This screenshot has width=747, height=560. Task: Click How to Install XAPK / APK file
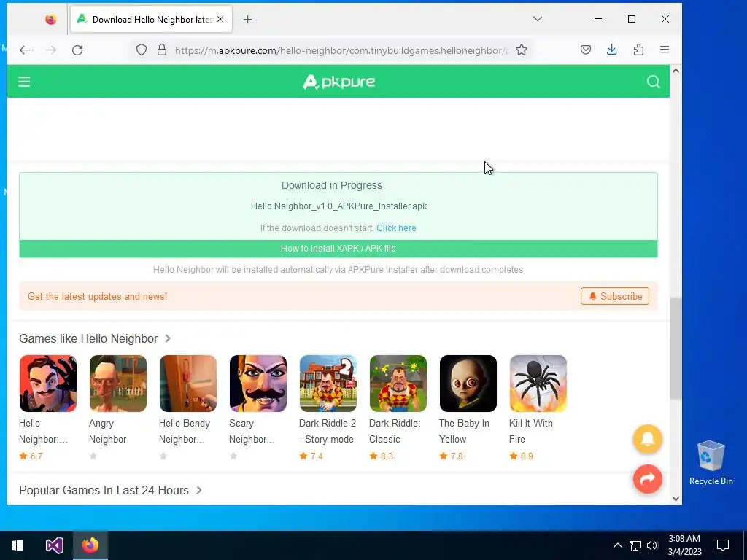[x=338, y=249]
